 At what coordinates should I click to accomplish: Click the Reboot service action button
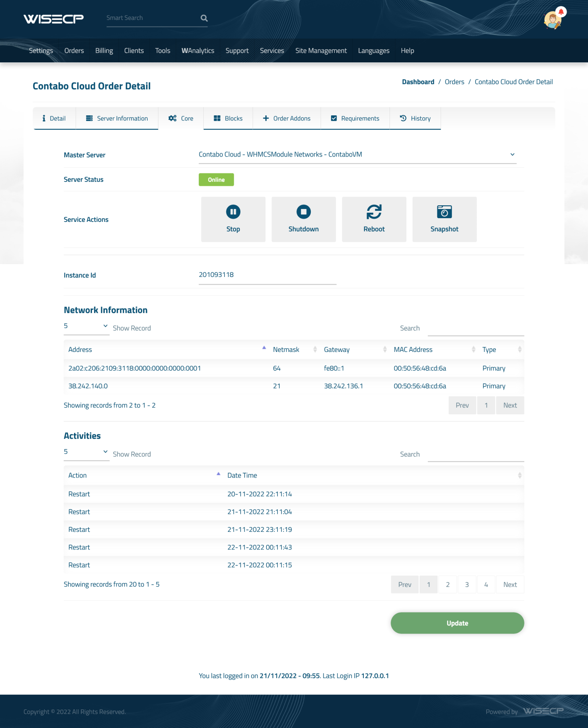tap(374, 219)
